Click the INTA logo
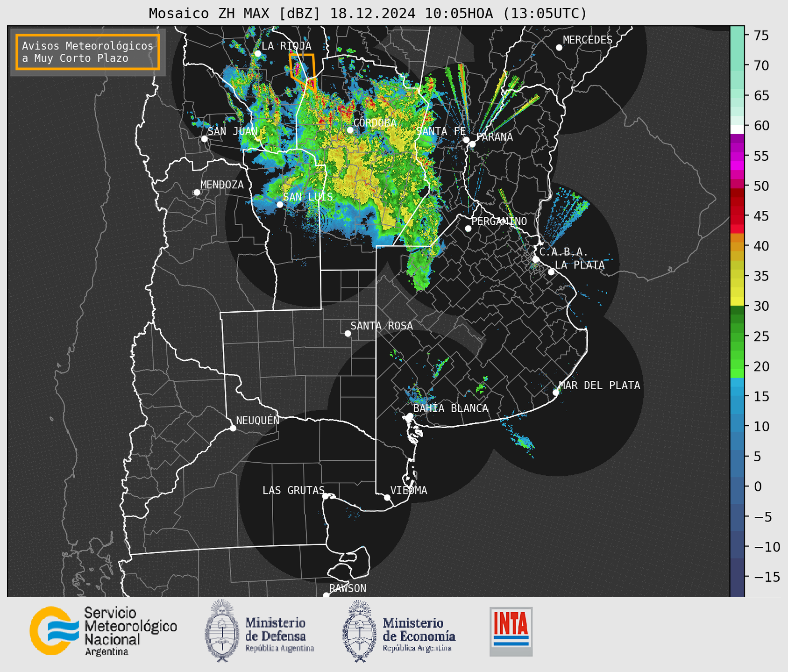The image size is (788, 672). coord(511,631)
